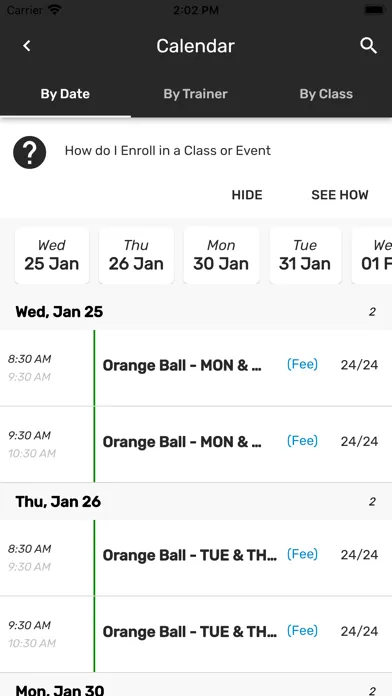This screenshot has width=392, height=696.
Task: Select the Mon 30 Jan date card
Action: [221, 255]
